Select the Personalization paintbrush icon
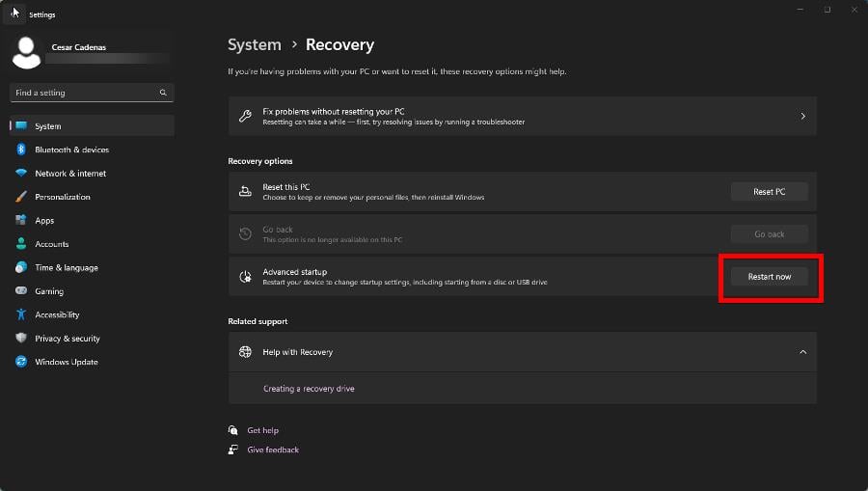 click(21, 197)
